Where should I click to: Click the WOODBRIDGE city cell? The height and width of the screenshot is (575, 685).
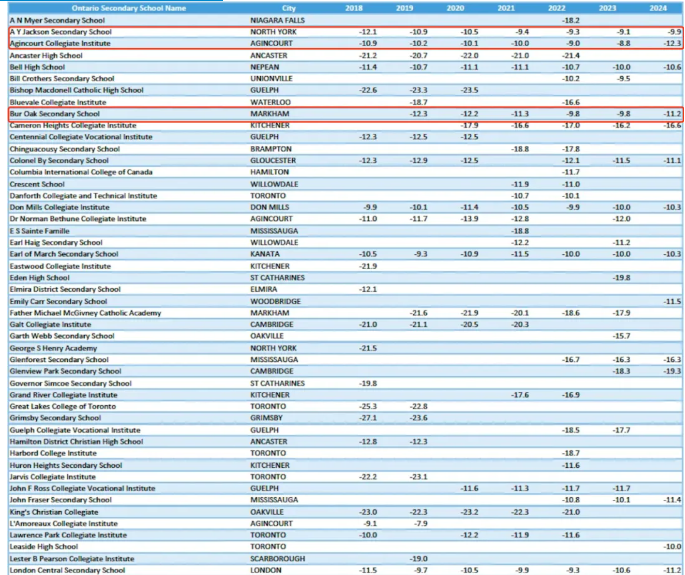(x=276, y=301)
